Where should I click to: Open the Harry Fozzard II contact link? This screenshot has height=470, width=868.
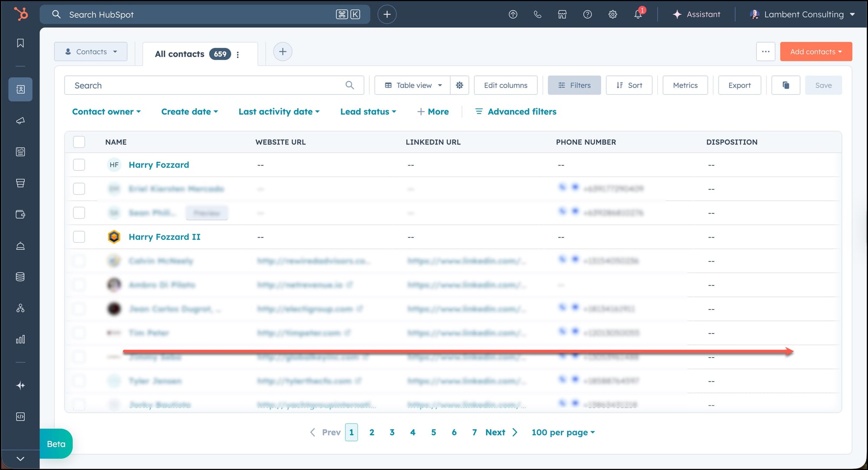point(164,237)
